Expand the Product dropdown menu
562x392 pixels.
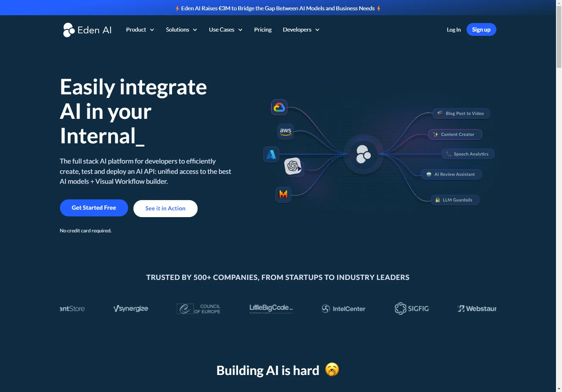point(140,30)
